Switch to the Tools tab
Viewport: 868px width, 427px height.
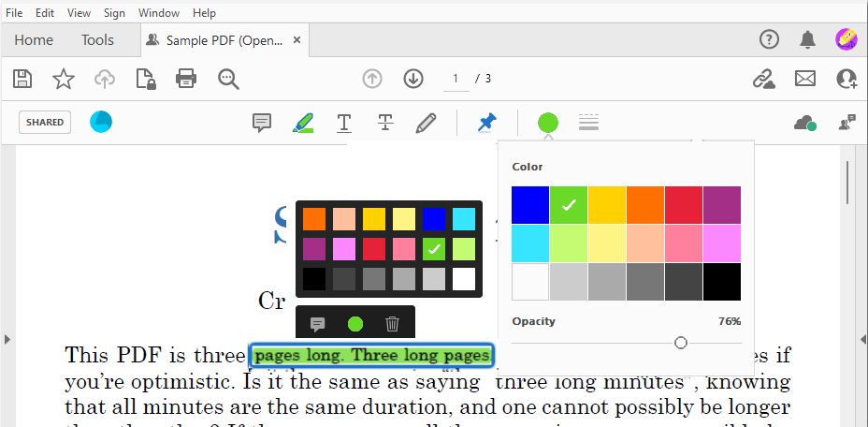(x=97, y=40)
